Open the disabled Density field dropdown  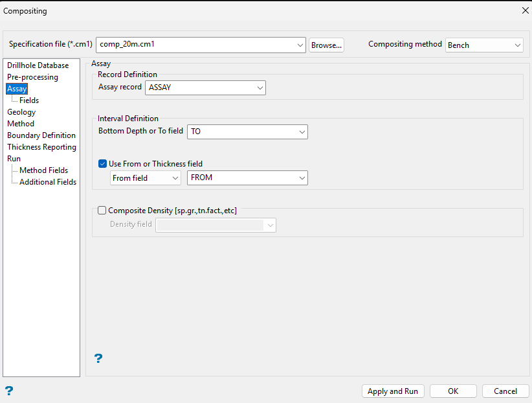[271, 225]
